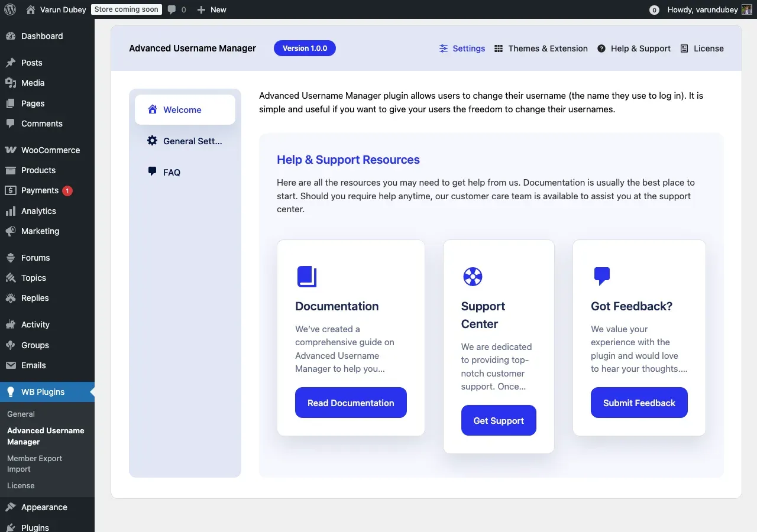The width and height of the screenshot is (757, 532).
Task: Click the Pages icon in sidebar
Action: coord(11,103)
